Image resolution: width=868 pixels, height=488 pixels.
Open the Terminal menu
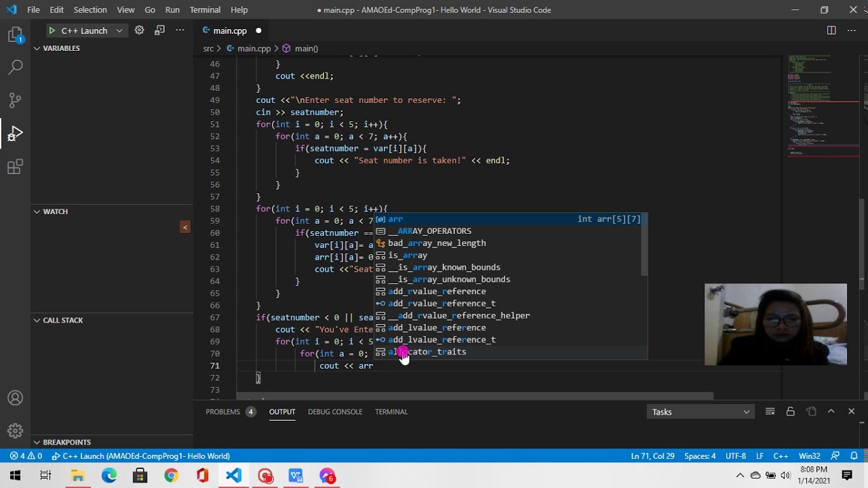click(x=205, y=10)
